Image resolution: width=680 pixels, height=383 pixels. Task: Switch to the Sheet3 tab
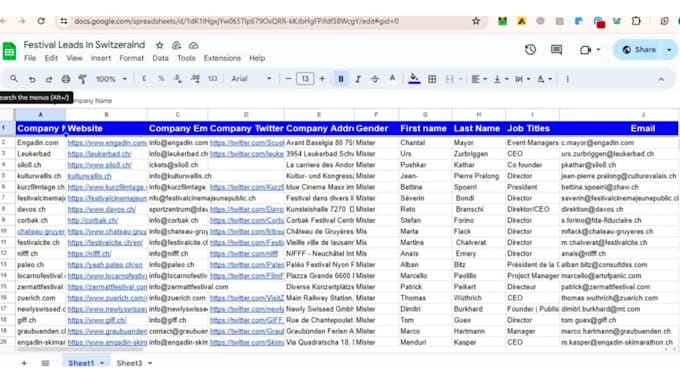[129, 363]
